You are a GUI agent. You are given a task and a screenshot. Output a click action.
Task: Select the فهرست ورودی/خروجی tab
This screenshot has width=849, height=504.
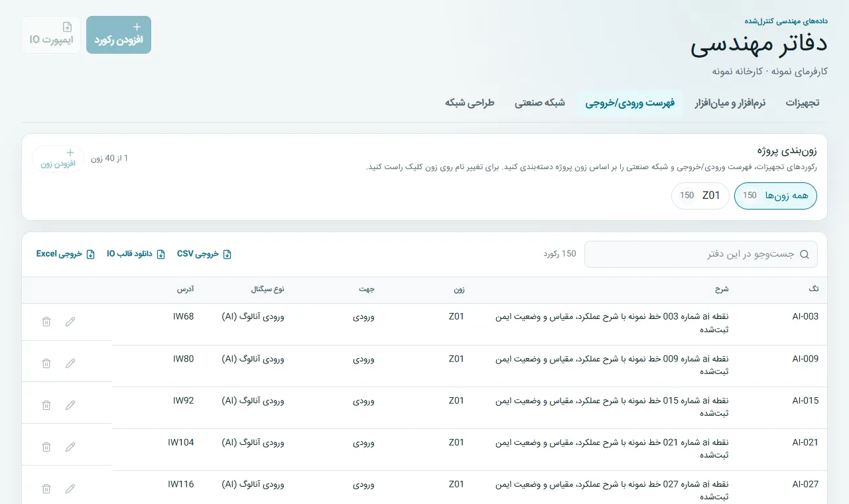[630, 103]
